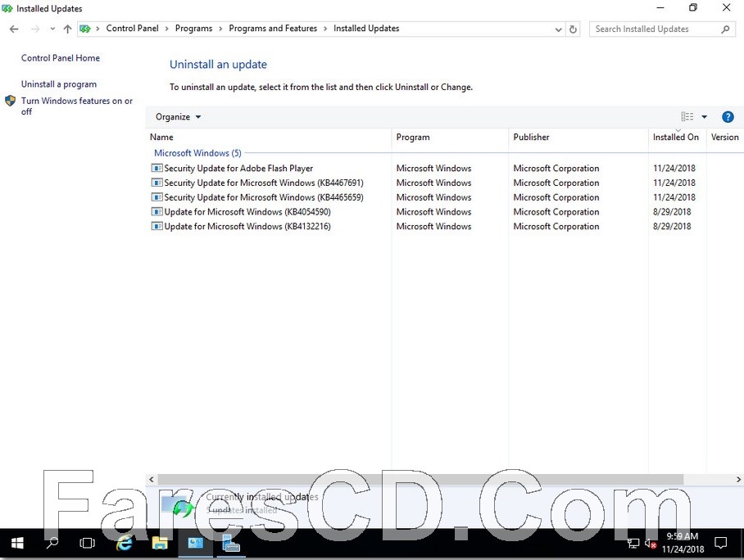
Task: Open Turn Windows features on or off
Action: click(77, 106)
